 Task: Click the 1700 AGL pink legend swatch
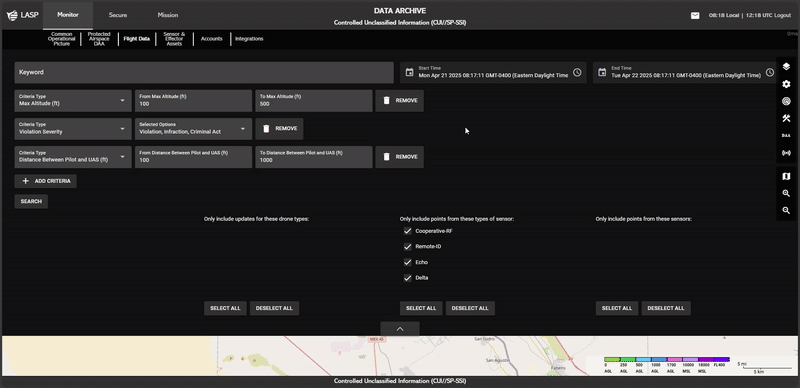tap(674, 360)
